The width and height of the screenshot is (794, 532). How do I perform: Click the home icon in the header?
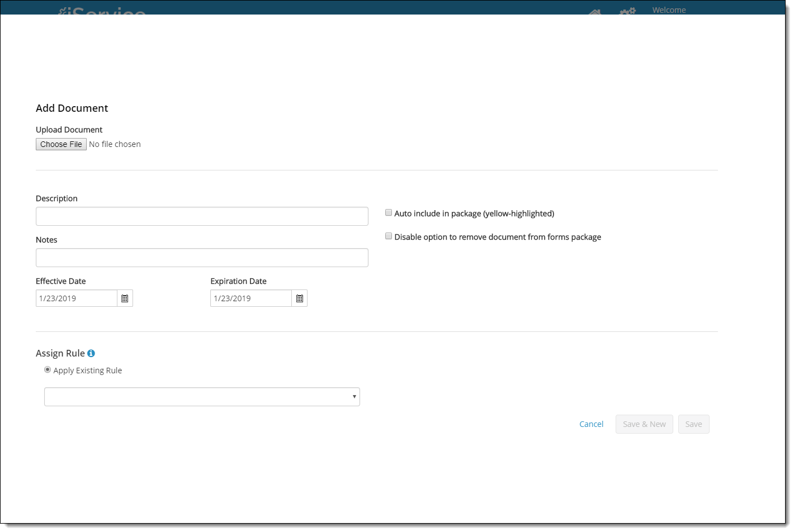click(594, 11)
